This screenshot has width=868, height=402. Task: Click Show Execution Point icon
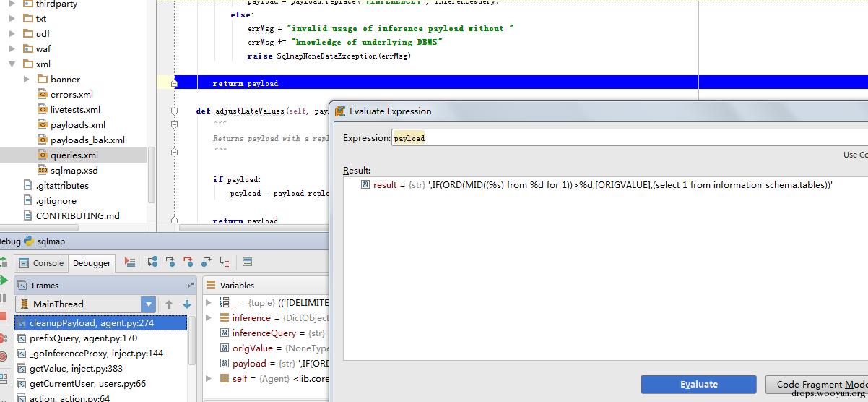130,262
